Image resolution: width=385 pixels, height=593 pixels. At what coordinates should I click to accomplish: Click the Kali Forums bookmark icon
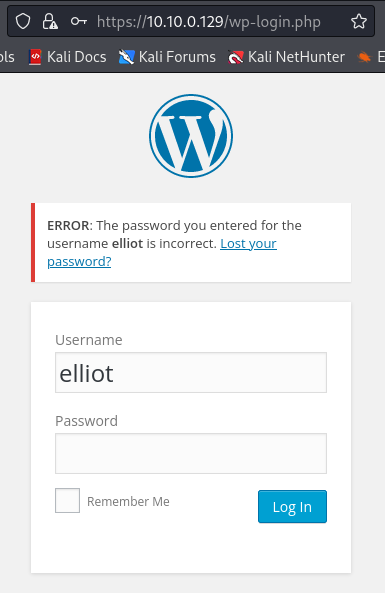126,57
